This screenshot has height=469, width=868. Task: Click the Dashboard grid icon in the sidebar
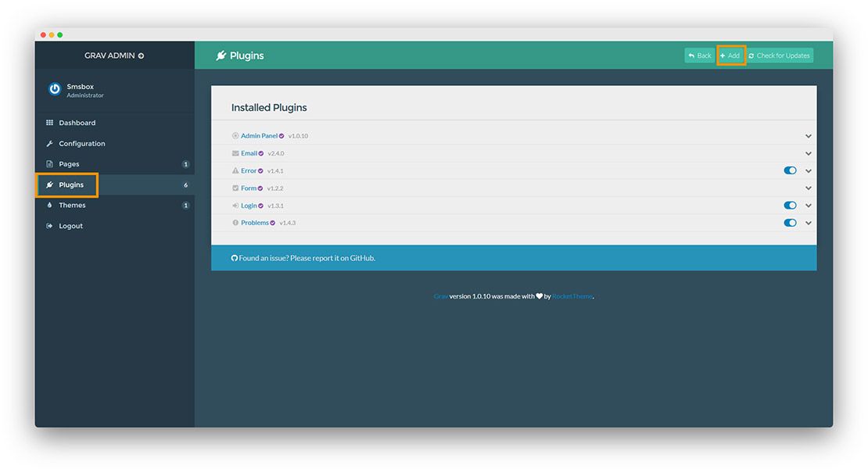pos(51,123)
